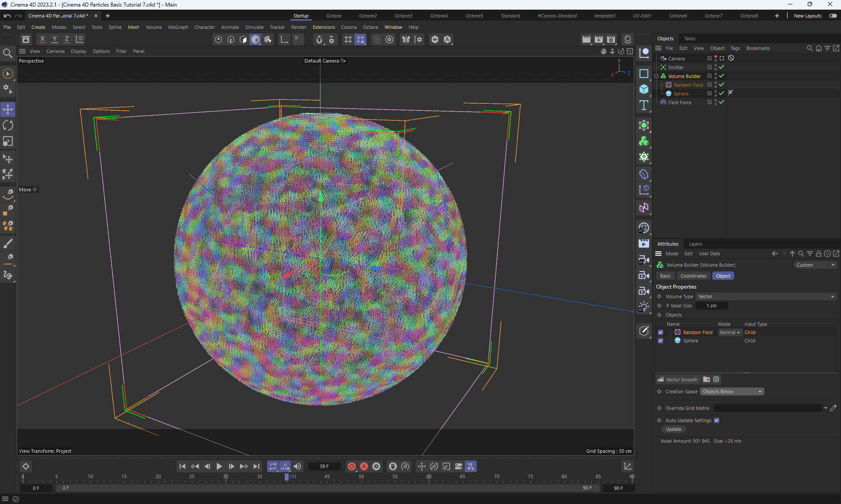Expand the Voxel Size parameter
This screenshot has height=504, width=841.
click(667, 306)
